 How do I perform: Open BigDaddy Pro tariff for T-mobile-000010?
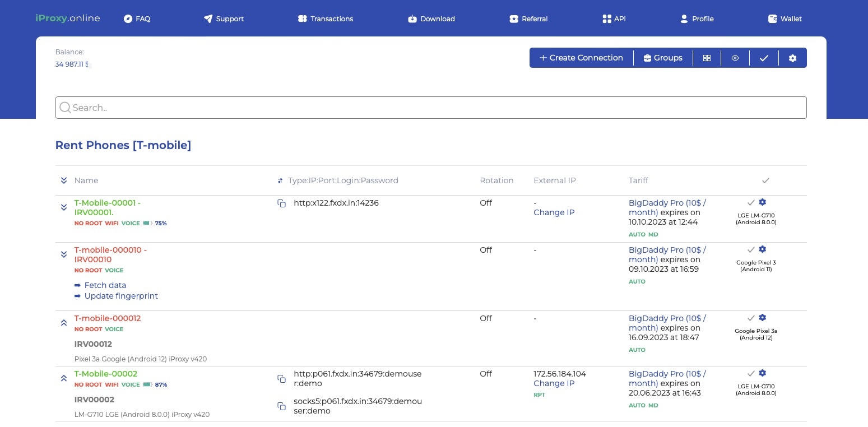tap(667, 254)
